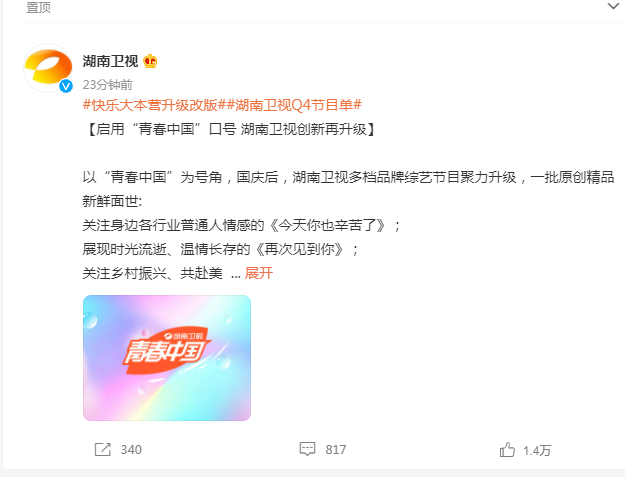Click the gold crown membership icon
Image resolution: width=625 pixels, height=477 pixels.
pyautogui.click(x=150, y=61)
